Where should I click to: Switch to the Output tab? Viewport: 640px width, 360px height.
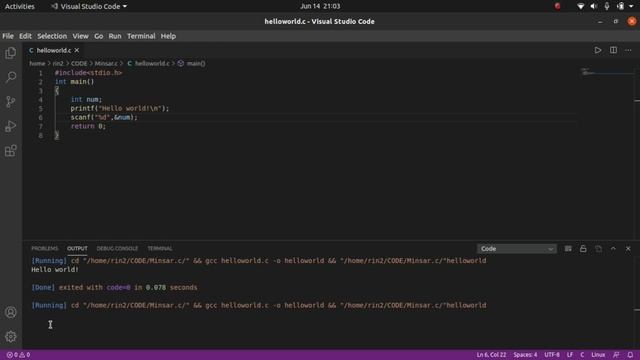tap(77, 249)
